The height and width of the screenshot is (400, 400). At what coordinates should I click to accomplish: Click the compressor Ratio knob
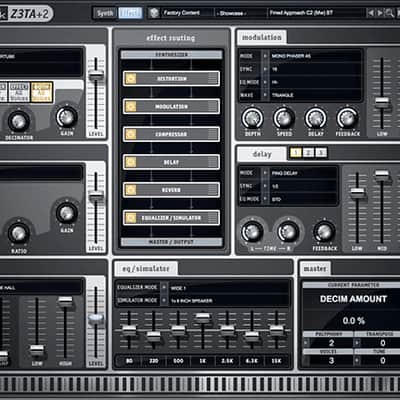[19, 233]
